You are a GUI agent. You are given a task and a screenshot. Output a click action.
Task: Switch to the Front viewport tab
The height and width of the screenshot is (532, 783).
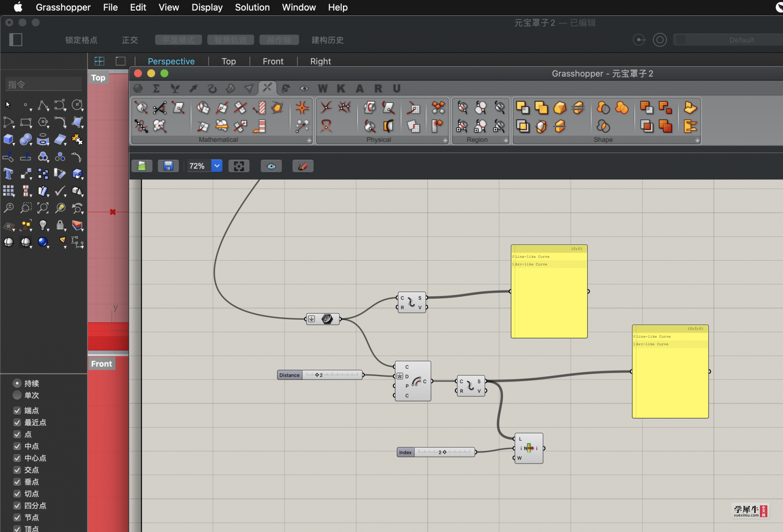click(x=273, y=61)
